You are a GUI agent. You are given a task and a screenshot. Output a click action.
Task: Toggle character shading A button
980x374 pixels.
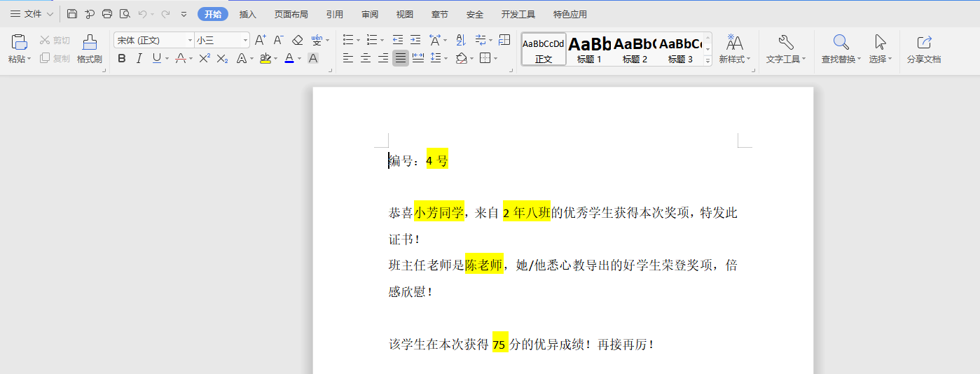[x=313, y=59]
